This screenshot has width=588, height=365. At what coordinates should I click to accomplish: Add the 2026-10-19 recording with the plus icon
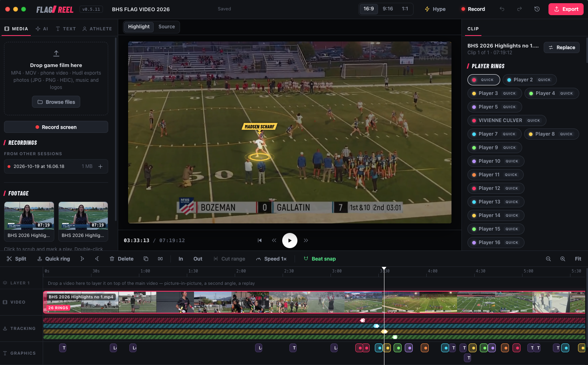[101, 166]
